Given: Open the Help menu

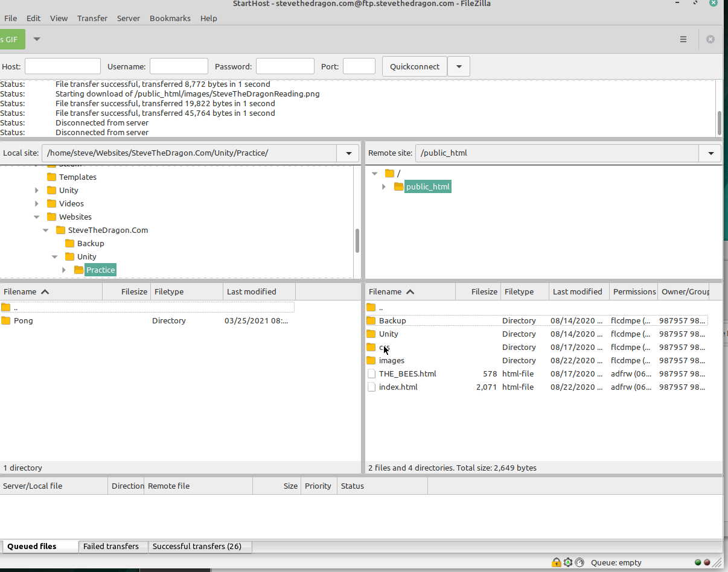Looking at the screenshot, I should pos(209,18).
